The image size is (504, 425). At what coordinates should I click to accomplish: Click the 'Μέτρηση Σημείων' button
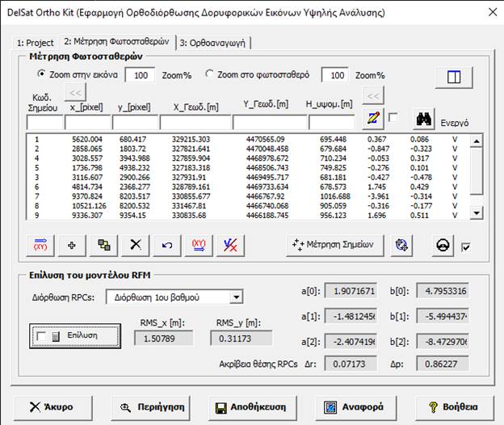pos(335,245)
